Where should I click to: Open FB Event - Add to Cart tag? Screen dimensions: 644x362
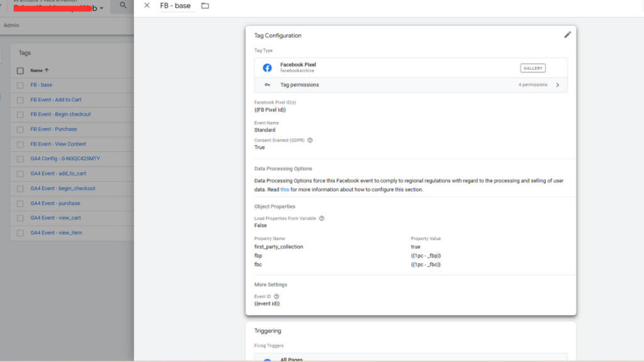pos(56,100)
